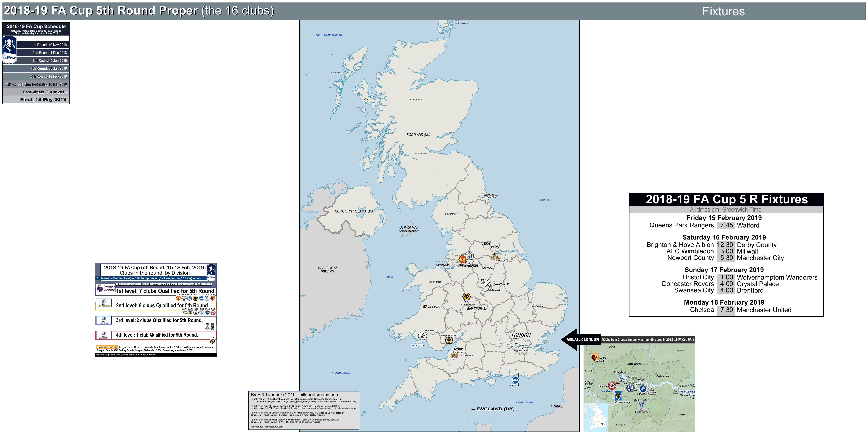This screenshot has height=442, width=868.
Task: Click '5th Round, 16 Feb 2019.' schedule row
Action: [36, 76]
